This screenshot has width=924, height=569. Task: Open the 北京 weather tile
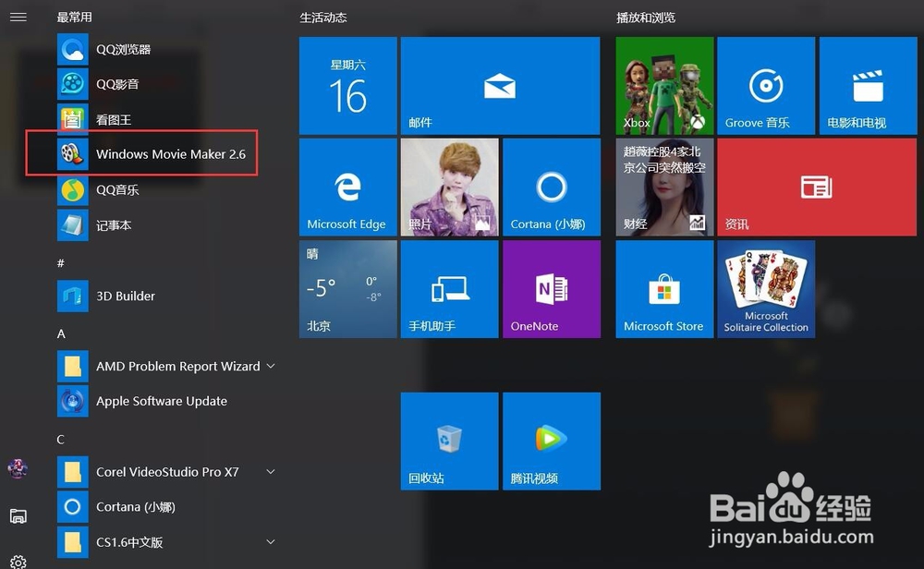(347, 288)
